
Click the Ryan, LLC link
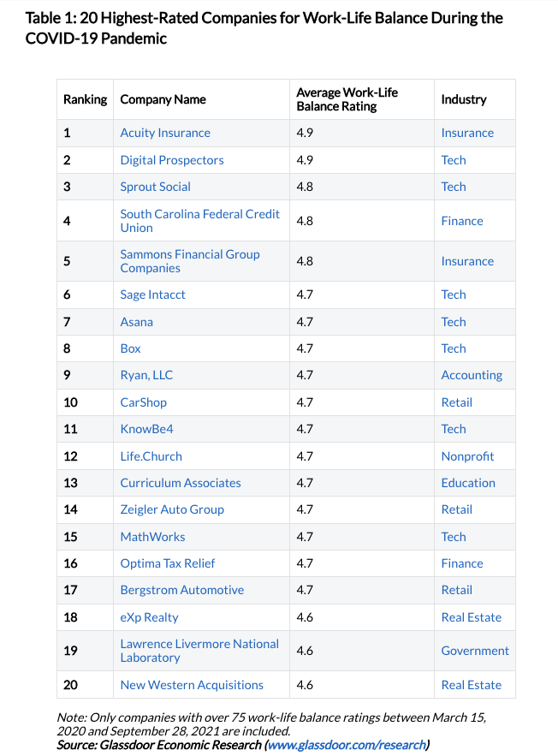(146, 375)
